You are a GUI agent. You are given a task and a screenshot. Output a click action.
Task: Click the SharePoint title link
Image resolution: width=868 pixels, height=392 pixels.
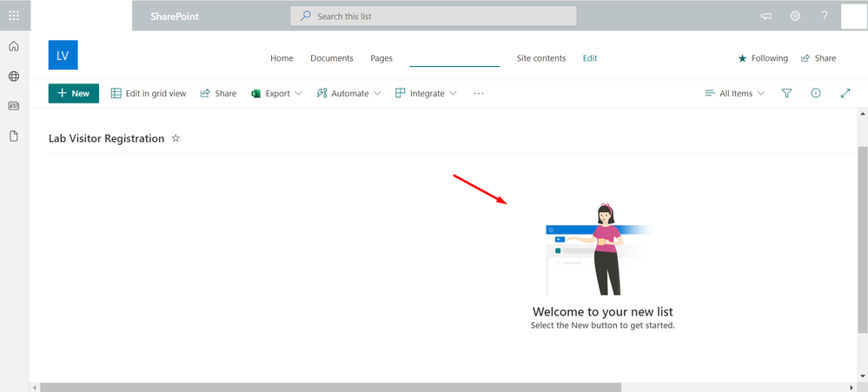coord(175,17)
